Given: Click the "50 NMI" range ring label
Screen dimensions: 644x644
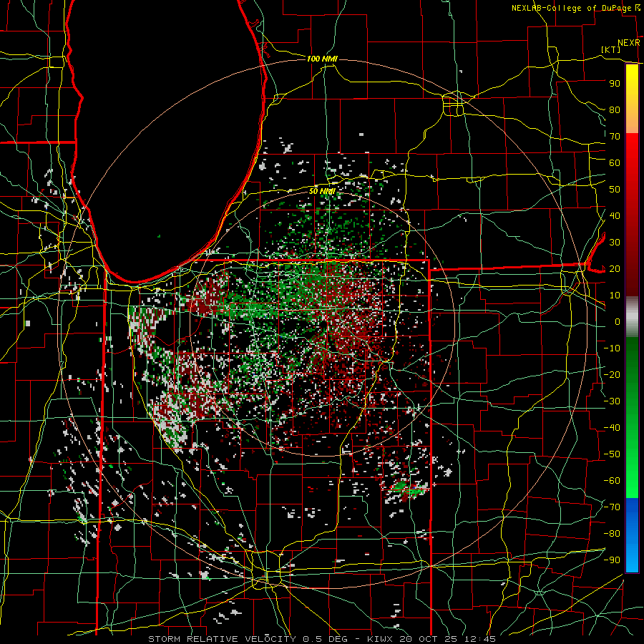Looking at the screenshot, I should click(322, 191).
